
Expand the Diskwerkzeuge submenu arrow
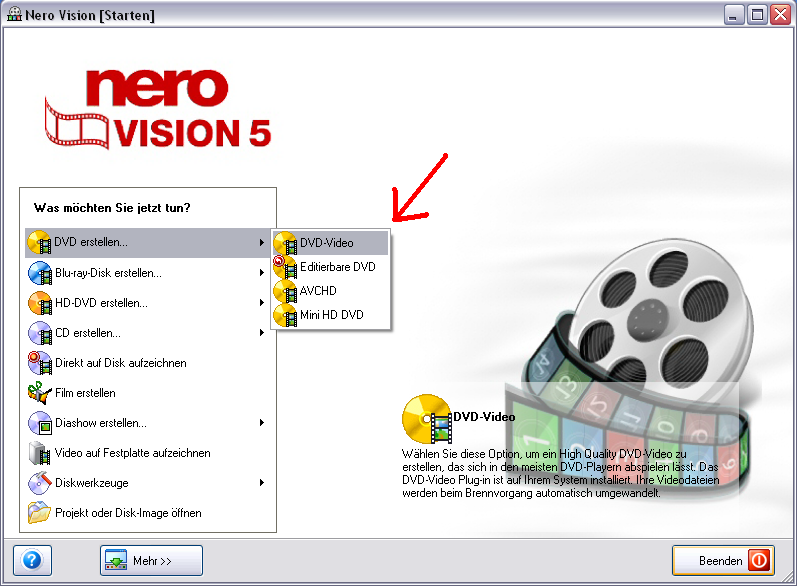[262, 483]
